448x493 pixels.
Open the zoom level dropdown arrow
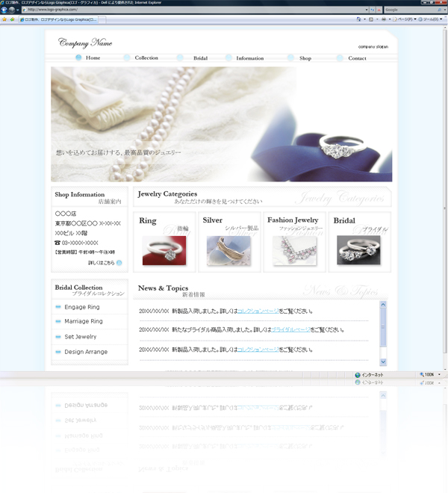439,374
